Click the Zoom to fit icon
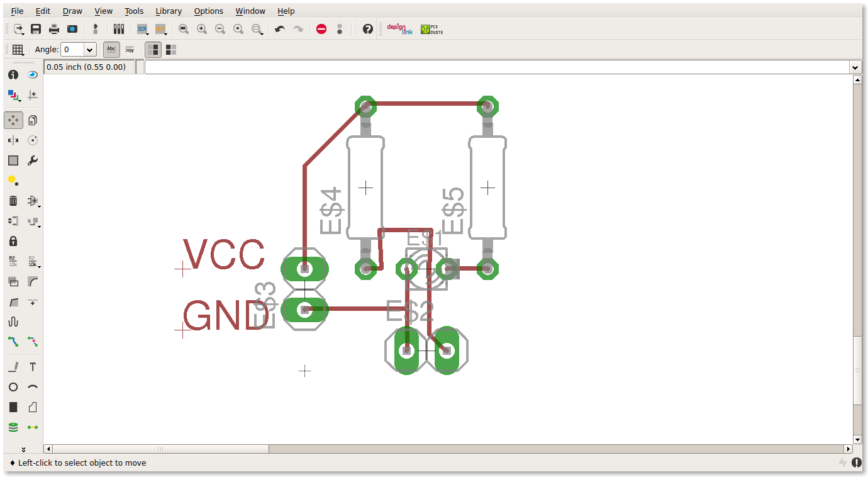Viewport: 868px width, 477px height. [183, 29]
